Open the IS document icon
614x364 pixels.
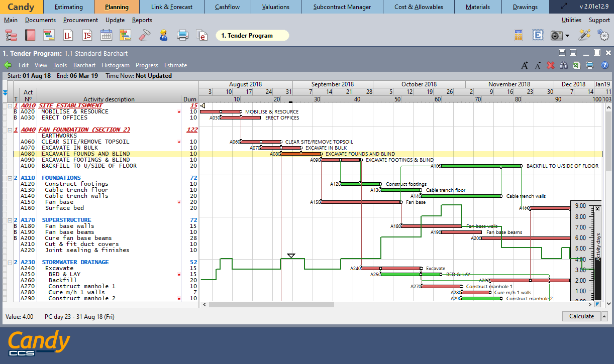(87, 35)
